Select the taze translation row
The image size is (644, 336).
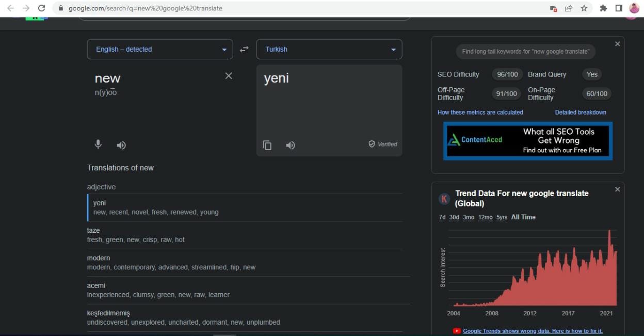click(245, 235)
